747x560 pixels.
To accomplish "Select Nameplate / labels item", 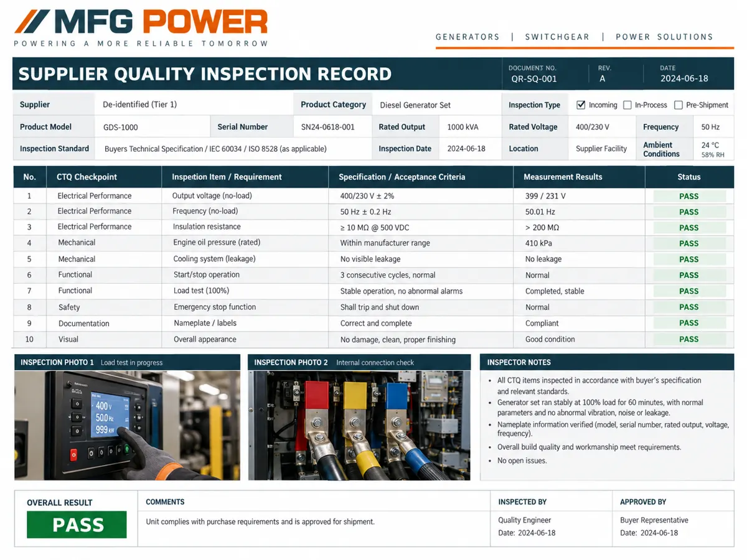I will click(x=205, y=323).
